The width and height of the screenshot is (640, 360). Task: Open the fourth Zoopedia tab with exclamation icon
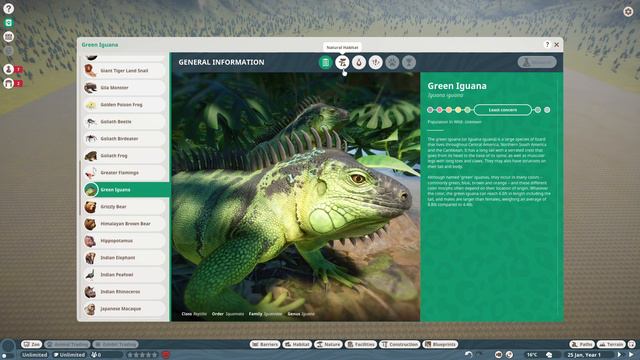coord(376,62)
